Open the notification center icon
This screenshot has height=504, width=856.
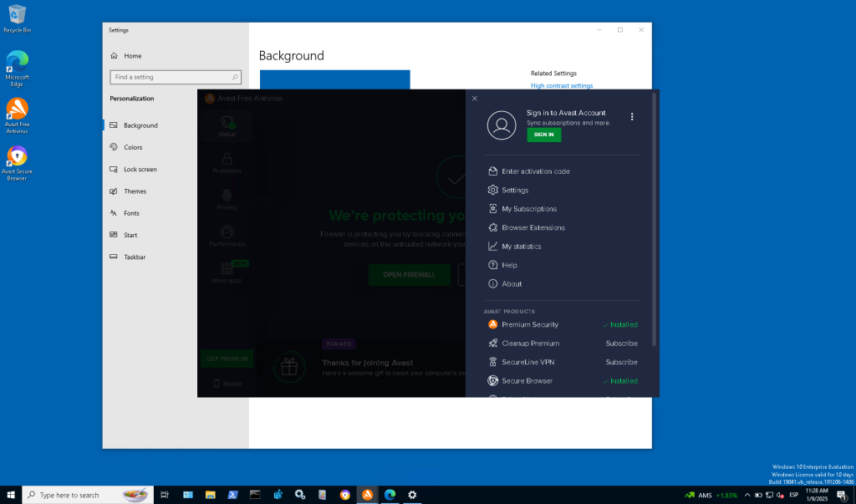tap(842, 496)
